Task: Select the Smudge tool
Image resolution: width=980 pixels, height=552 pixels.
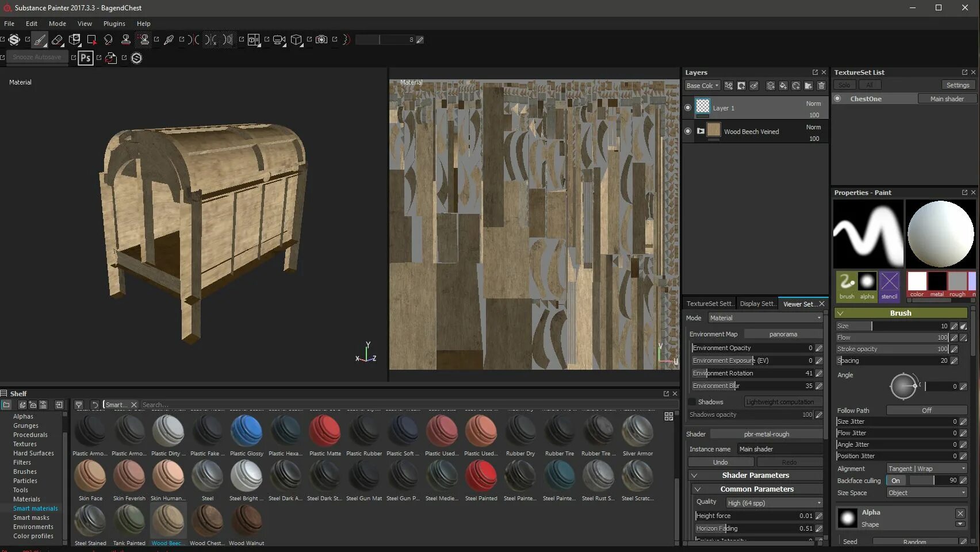Action: click(108, 39)
